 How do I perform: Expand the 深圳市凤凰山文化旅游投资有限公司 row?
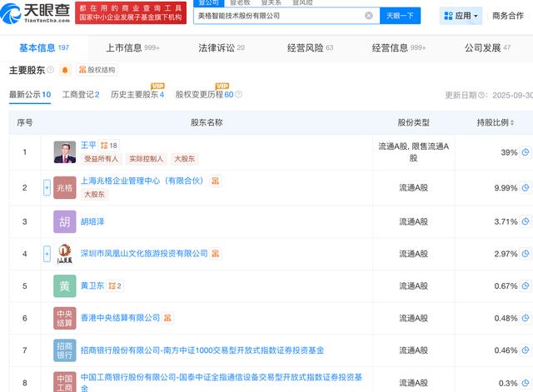click(x=47, y=253)
